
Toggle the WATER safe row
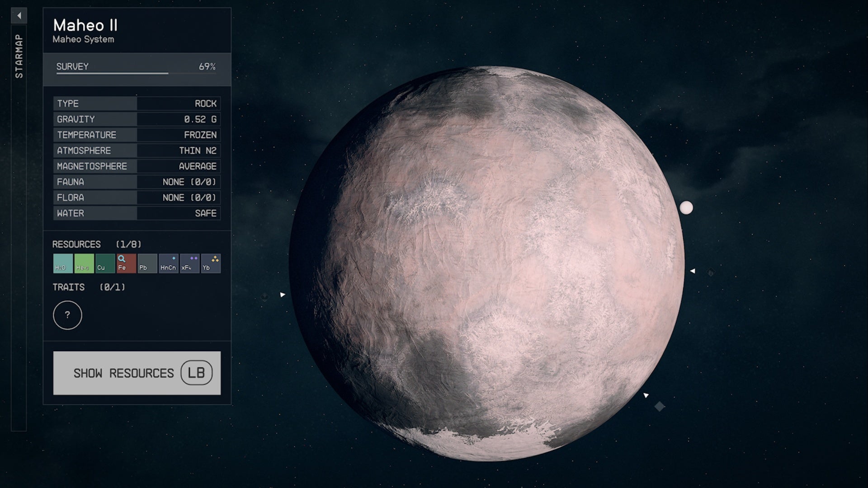click(x=137, y=213)
